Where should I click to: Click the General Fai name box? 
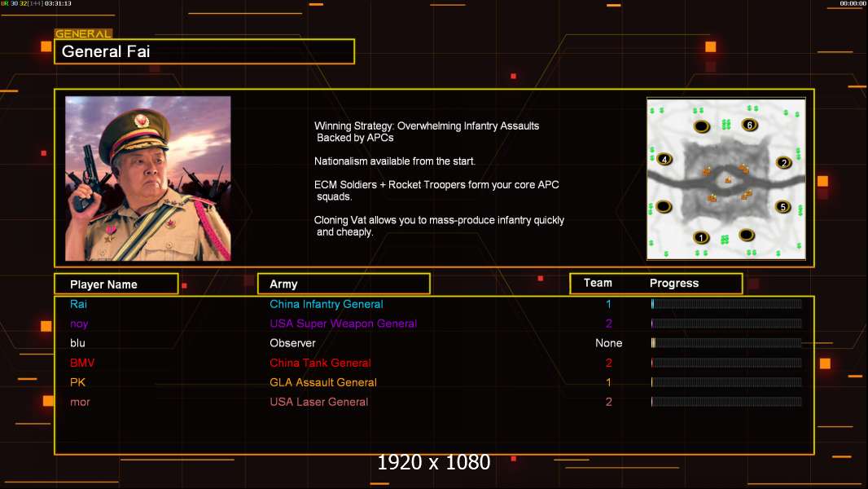(204, 51)
